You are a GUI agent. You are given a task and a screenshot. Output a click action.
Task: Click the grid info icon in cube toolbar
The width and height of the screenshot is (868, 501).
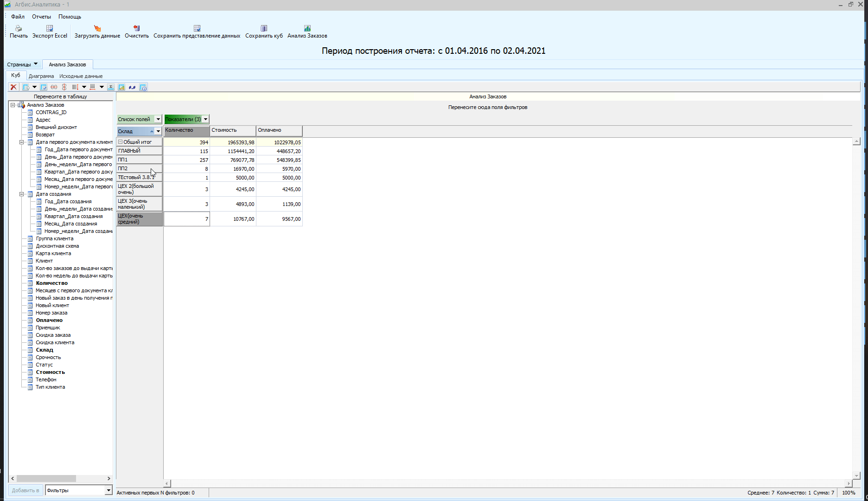click(143, 87)
